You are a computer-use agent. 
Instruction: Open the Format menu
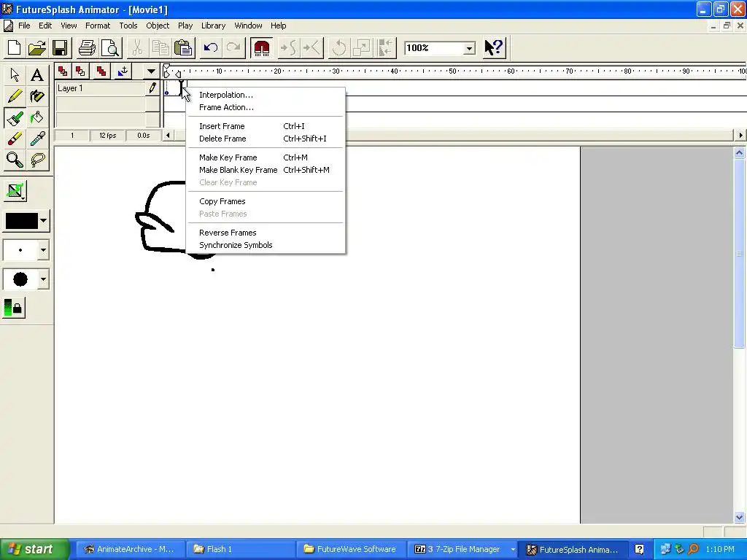click(x=98, y=26)
